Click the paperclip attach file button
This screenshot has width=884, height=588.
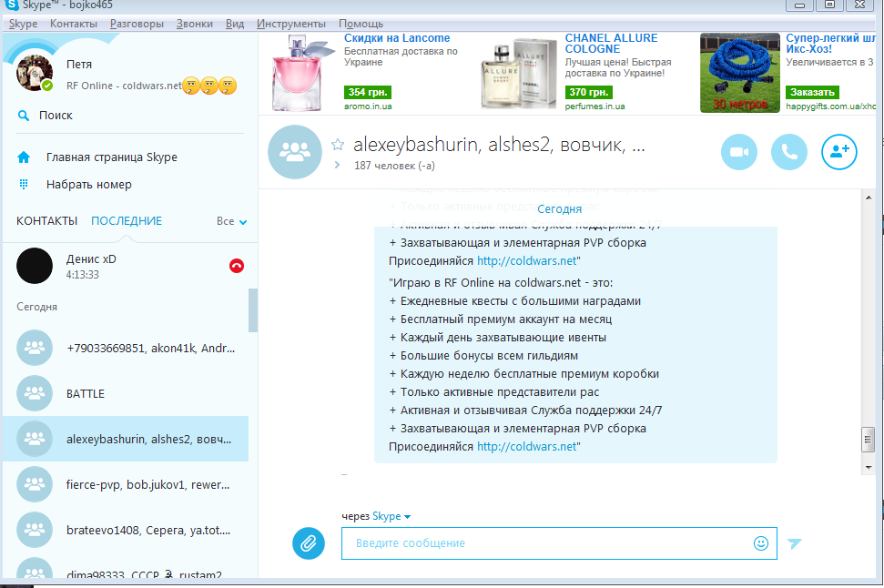(309, 543)
